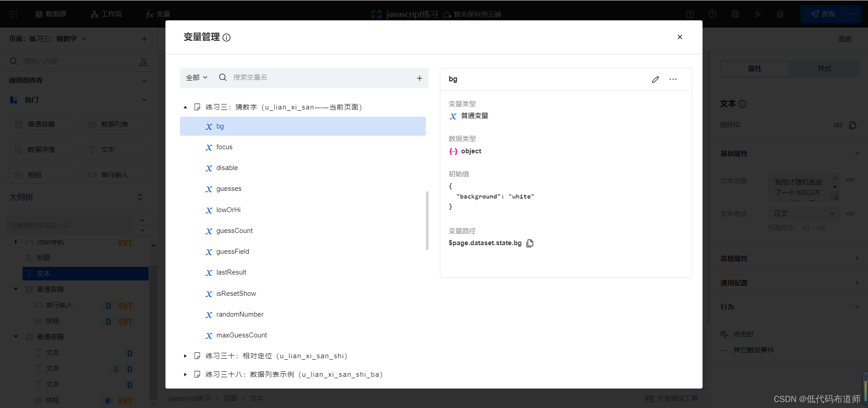Select the bg variable
This screenshot has height=408, width=868.
pyautogui.click(x=303, y=126)
